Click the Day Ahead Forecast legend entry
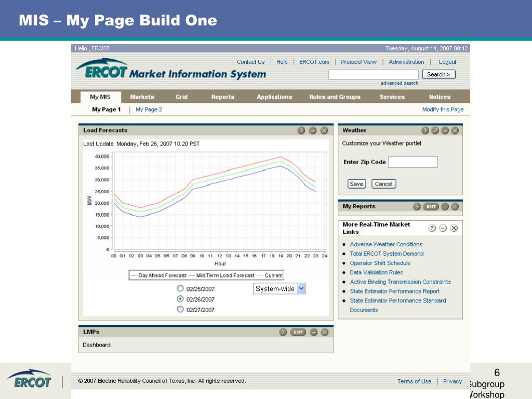This screenshot has width=532, height=399. [158, 275]
